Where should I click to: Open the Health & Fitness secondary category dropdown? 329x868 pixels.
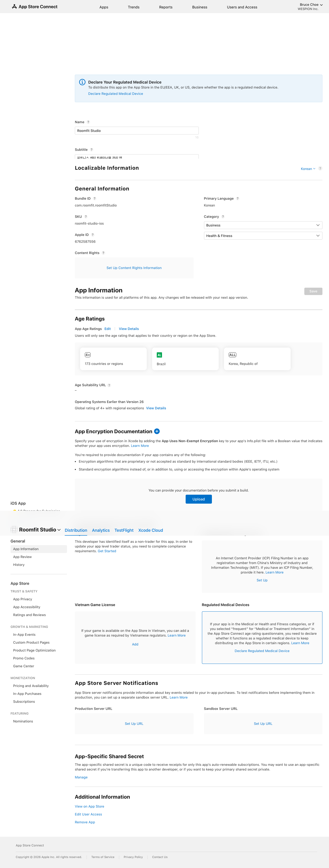pyautogui.click(x=263, y=236)
